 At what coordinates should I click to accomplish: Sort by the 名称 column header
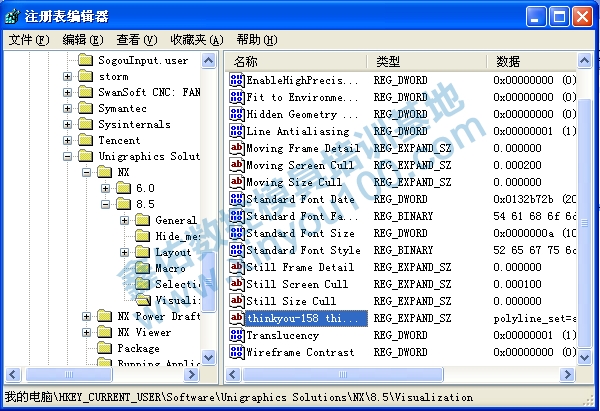point(296,61)
